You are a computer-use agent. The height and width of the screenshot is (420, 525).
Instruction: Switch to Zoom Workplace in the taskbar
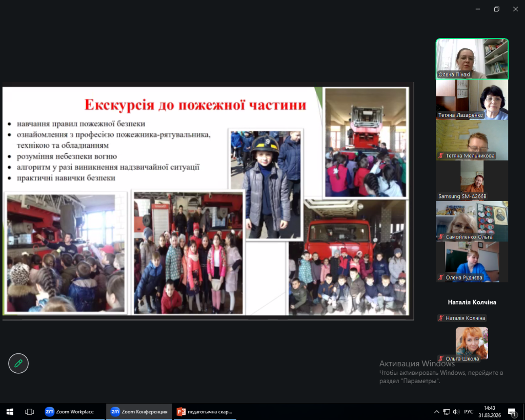tap(70, 411)
